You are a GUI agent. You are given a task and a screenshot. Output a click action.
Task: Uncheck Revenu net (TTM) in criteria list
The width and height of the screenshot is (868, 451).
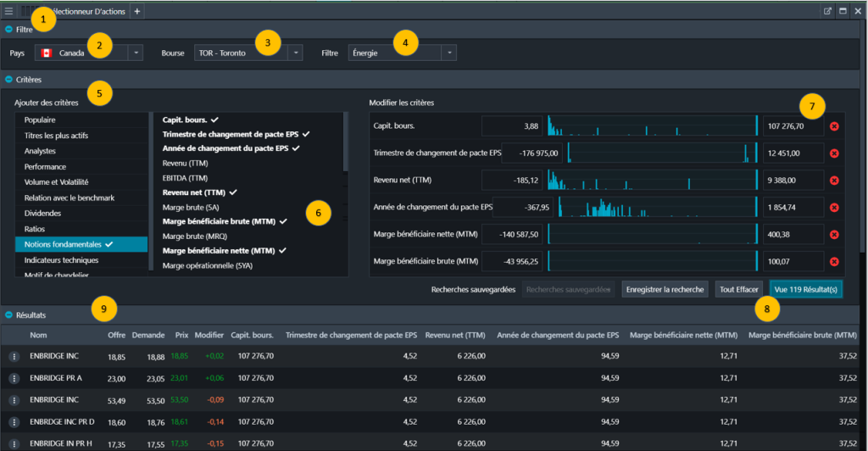click(195, 192)
